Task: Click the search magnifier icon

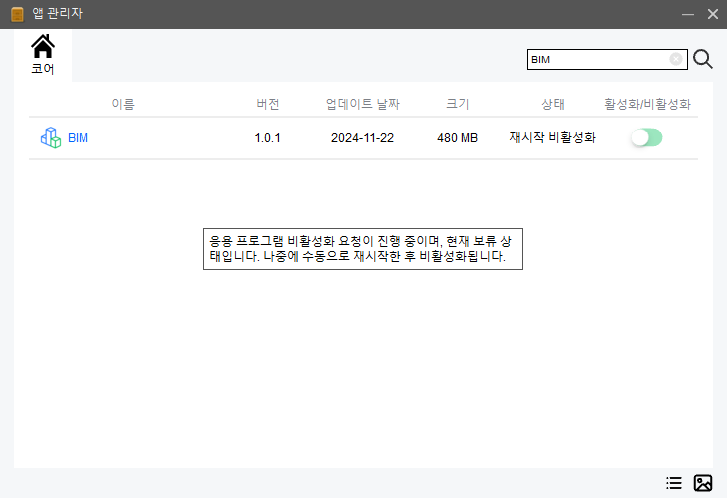Action: pos(703,59)
